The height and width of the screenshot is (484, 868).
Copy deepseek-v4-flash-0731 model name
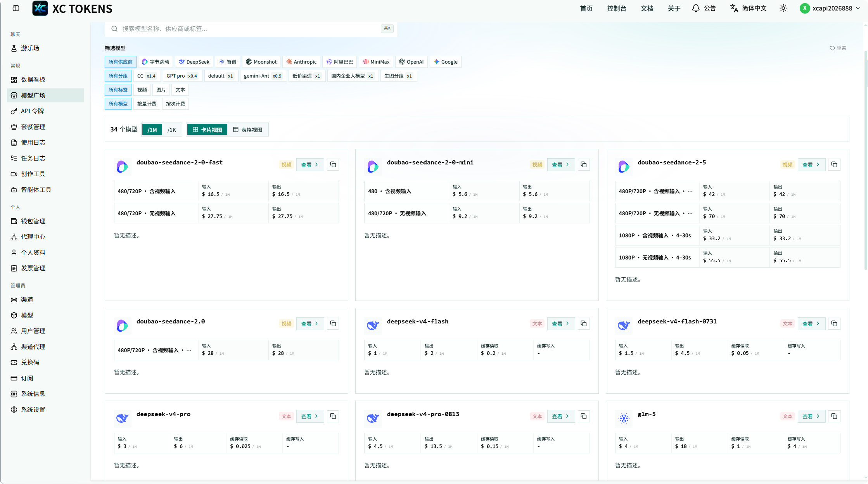click(834, 323)
